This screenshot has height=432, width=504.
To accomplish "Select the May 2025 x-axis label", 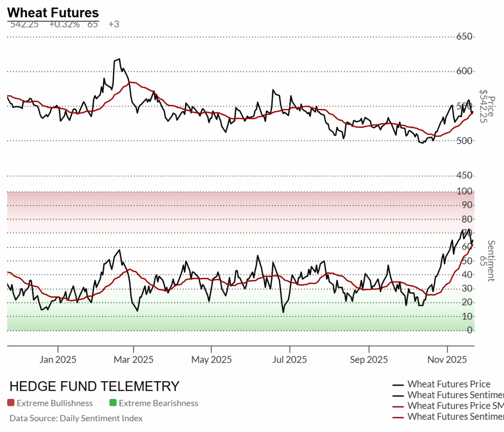I will (x=210, y=360).
